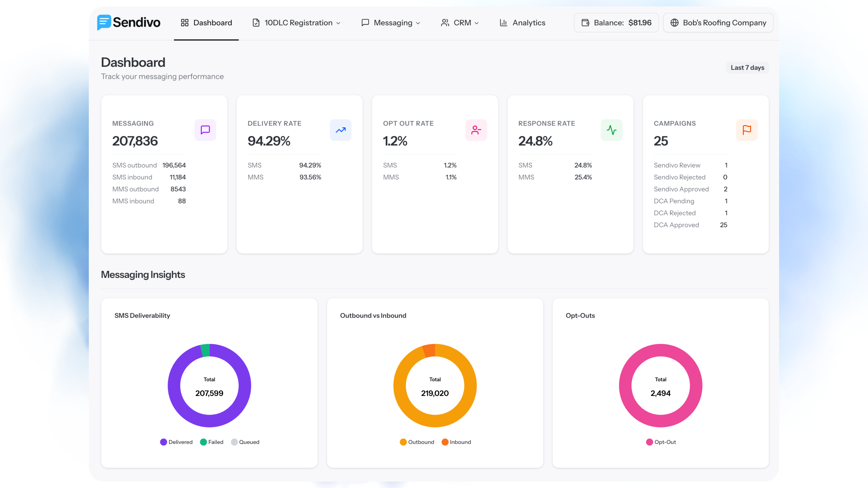The height and width of the screenshot is (488, 868).
Task: Click the Bob's Roofing Company button
Action: click(x=718, y=22)
